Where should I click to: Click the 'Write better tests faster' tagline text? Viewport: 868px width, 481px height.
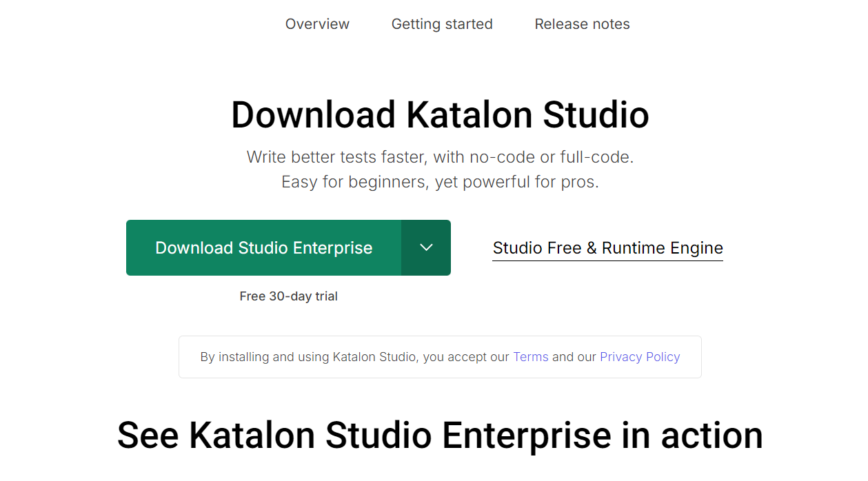(440, 157)
